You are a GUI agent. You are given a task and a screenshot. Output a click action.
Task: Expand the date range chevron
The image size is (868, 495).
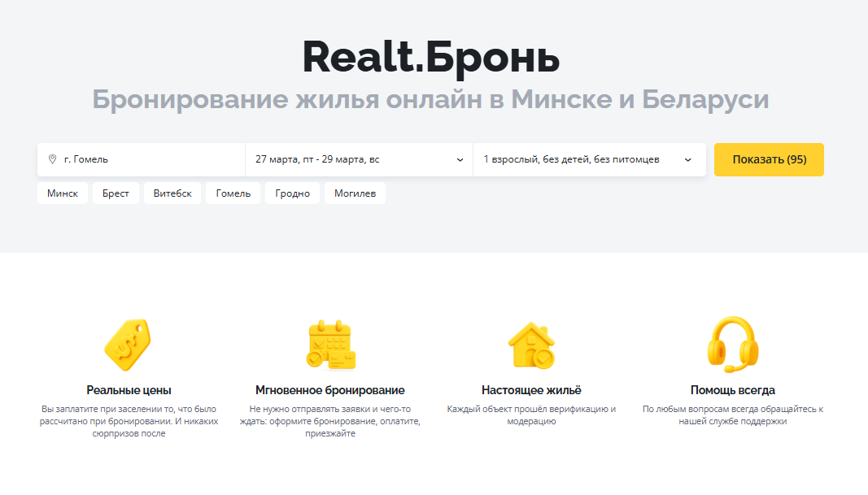coord(460,160)
